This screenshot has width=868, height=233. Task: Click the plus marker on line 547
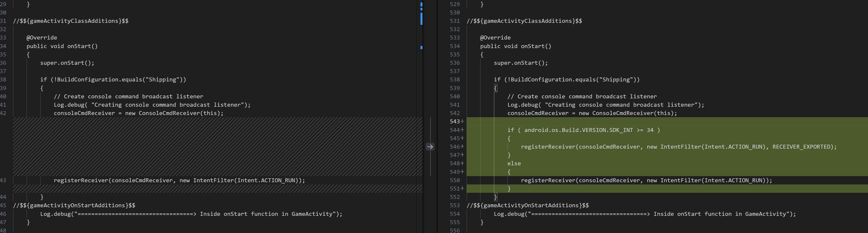462,155
